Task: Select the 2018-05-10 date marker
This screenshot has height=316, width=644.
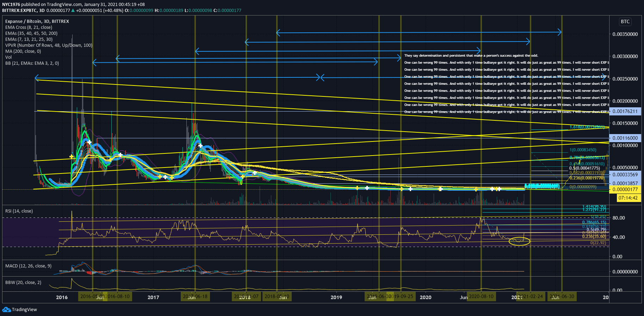Action: pyautogui.click(x=277, y=297)
